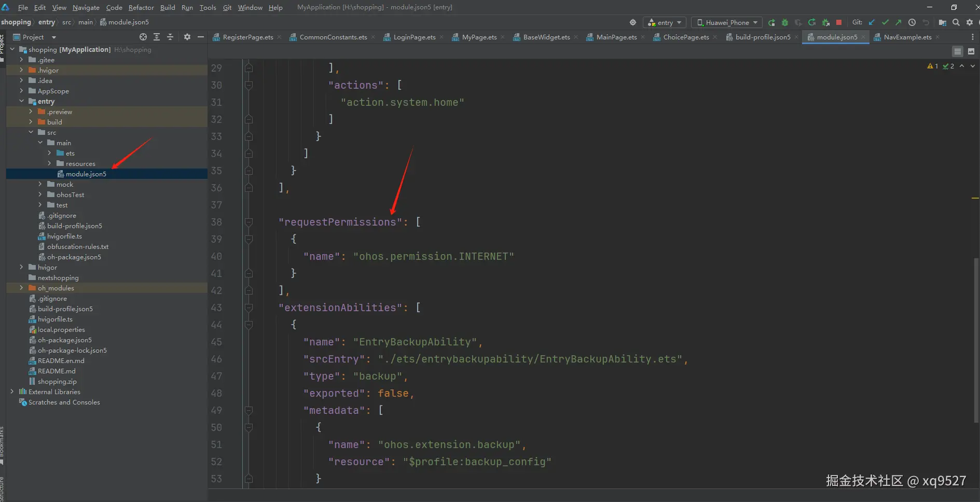980x502 pixels.
Task: Open the File menu
Action: (x=23, y=7)
